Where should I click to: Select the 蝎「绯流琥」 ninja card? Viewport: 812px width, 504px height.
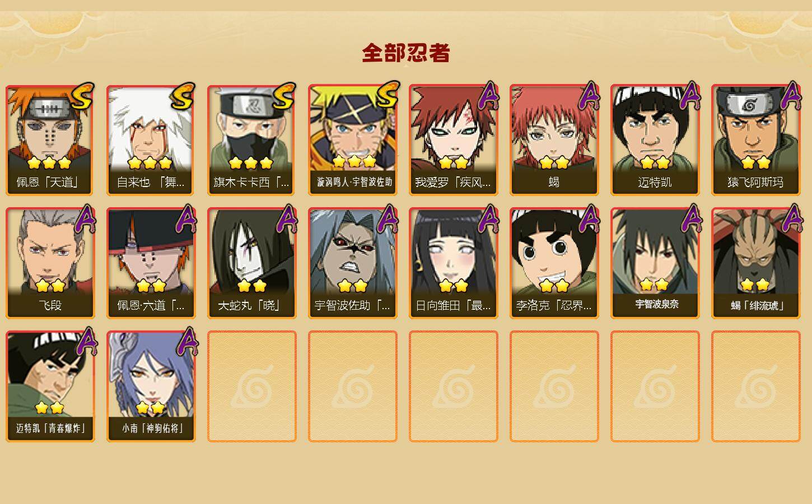pyautogui.click(x=755, y=263)
